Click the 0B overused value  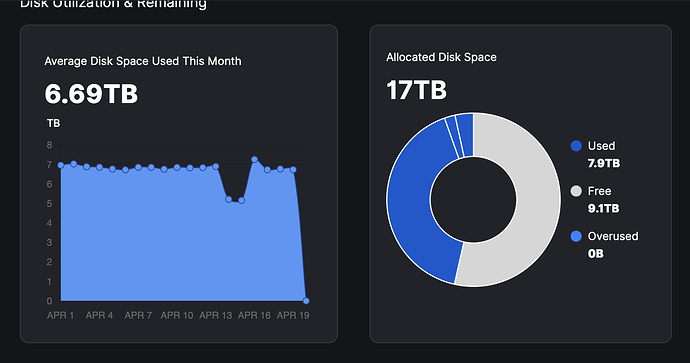[595, 254]
